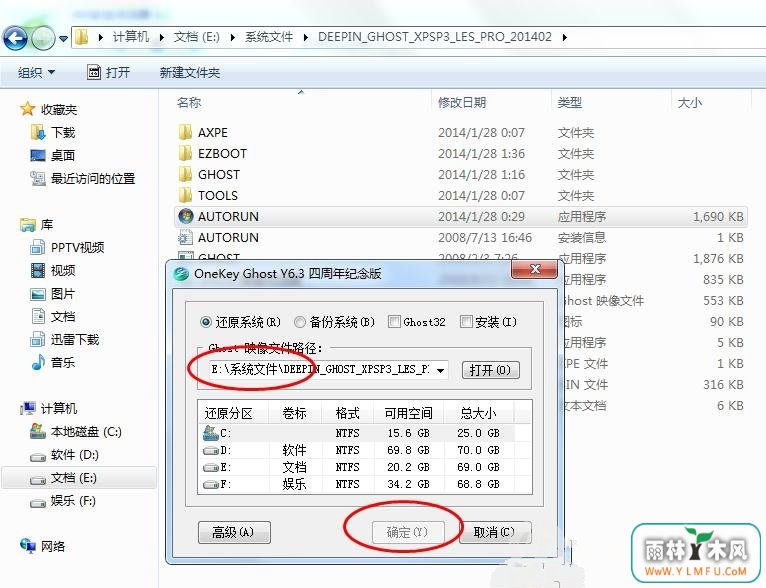Select the 库 libraries icon
Image resolution: width=766 pixels, height=588 pixels.
click(28, 225)
